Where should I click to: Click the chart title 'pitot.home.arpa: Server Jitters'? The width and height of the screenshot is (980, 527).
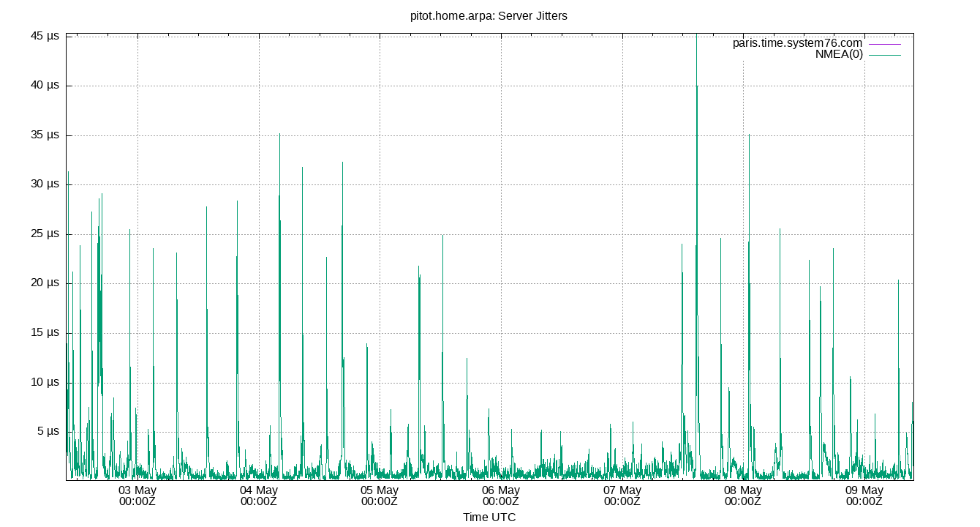coord(489,15)
